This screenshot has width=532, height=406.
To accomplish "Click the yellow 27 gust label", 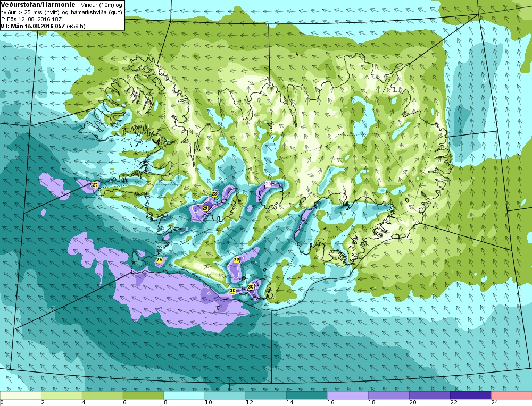I will [x=95, y=185].
